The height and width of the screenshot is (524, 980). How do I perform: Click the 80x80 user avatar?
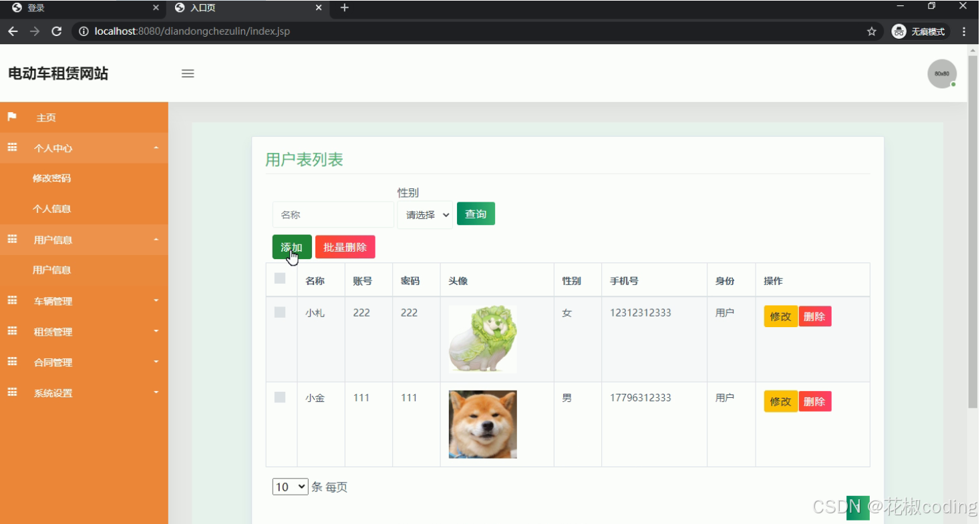(941, 73)
